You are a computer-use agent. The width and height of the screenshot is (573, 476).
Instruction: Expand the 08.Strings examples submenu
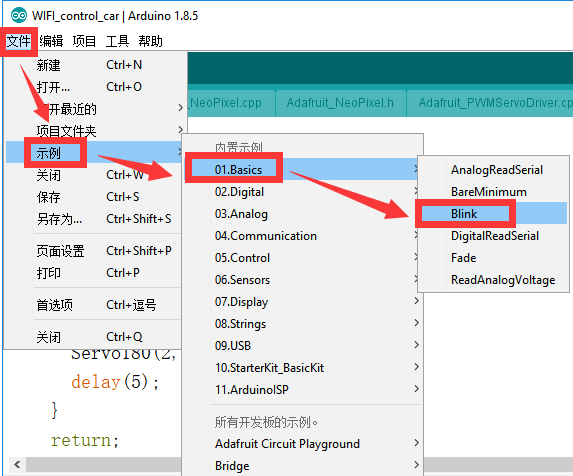(303, 324)
